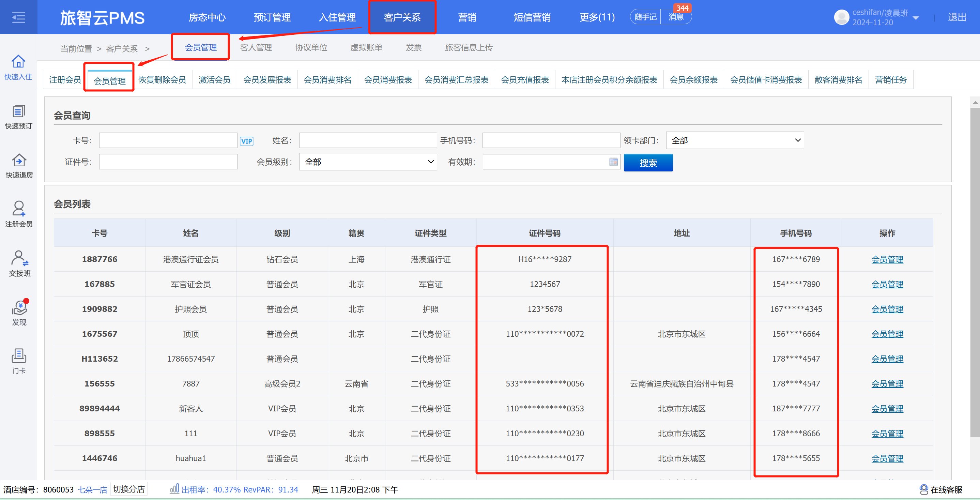Open the ceshifan user account dropdown arrow
Image resolution: width=980 pixels, height=500 pixels.
(x=916, y=18)
